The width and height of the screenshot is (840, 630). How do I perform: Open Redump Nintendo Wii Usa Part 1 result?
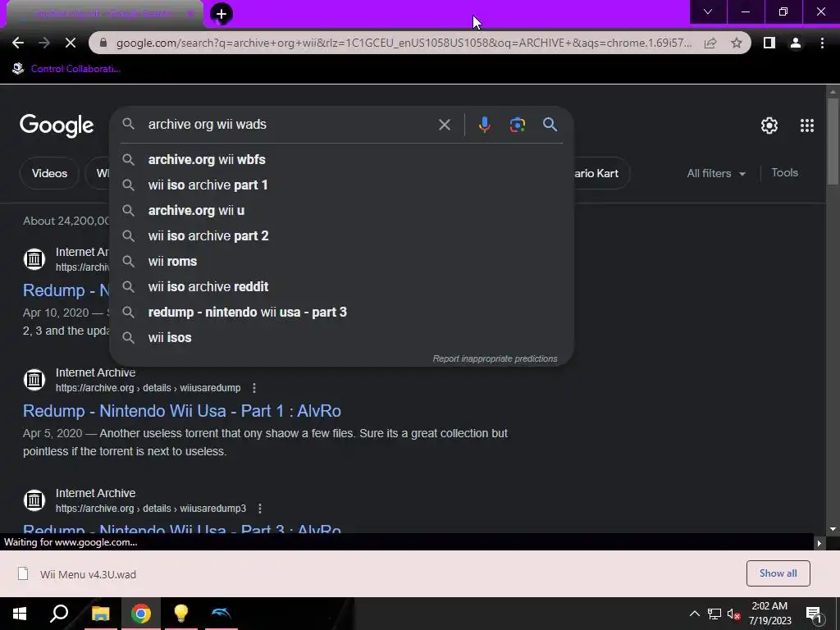pyautogui.click(x=182, y=411)
